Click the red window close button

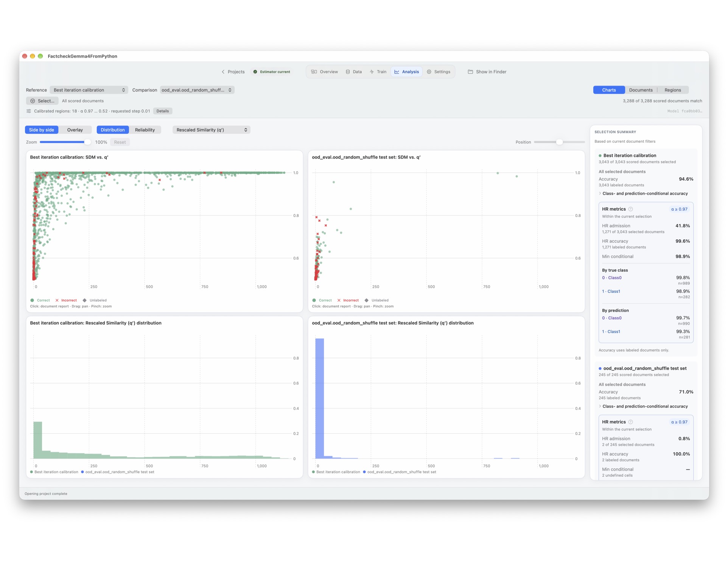(25, 56)
